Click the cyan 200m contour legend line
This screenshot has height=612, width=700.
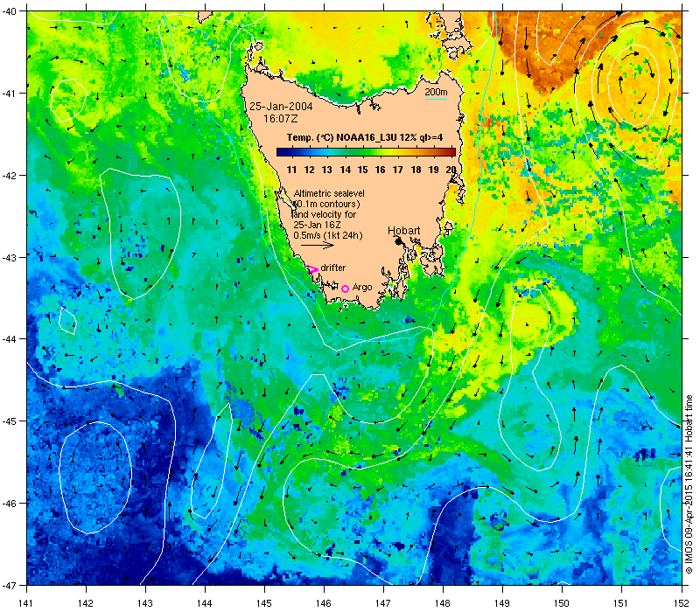coord(436,99)
